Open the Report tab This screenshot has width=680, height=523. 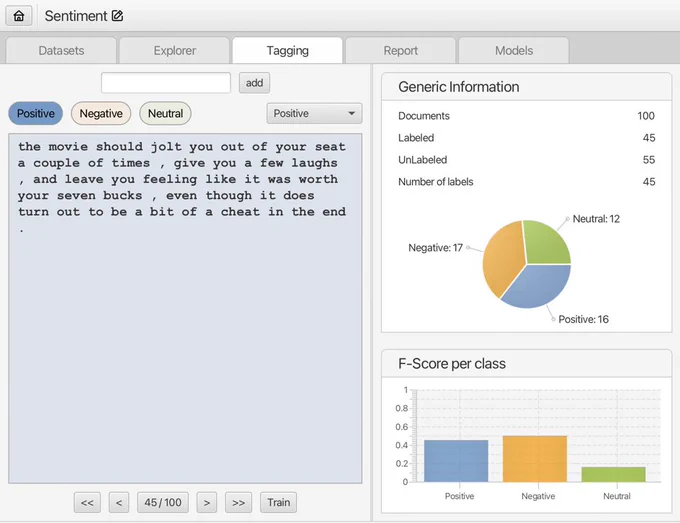click(x=401, y=51)
